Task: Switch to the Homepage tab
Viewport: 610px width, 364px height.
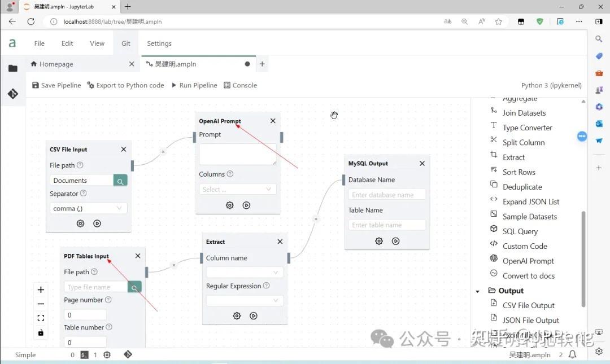Action: (55, 64)
